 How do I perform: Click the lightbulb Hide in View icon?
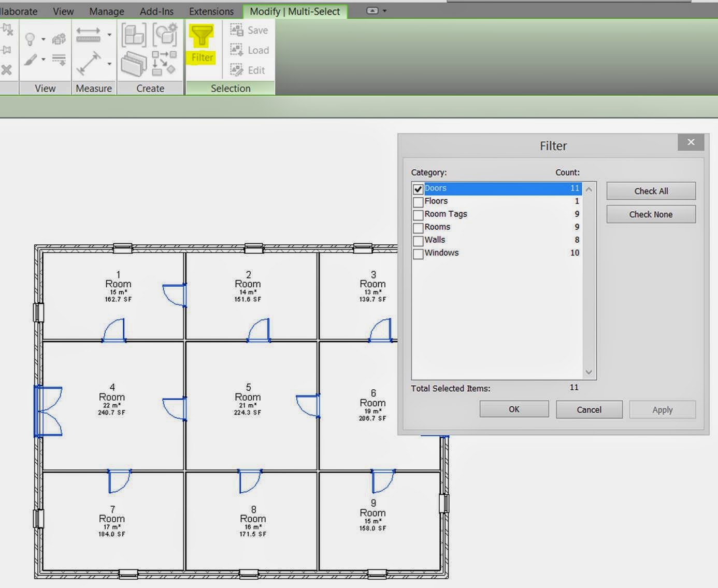[30, 39]
